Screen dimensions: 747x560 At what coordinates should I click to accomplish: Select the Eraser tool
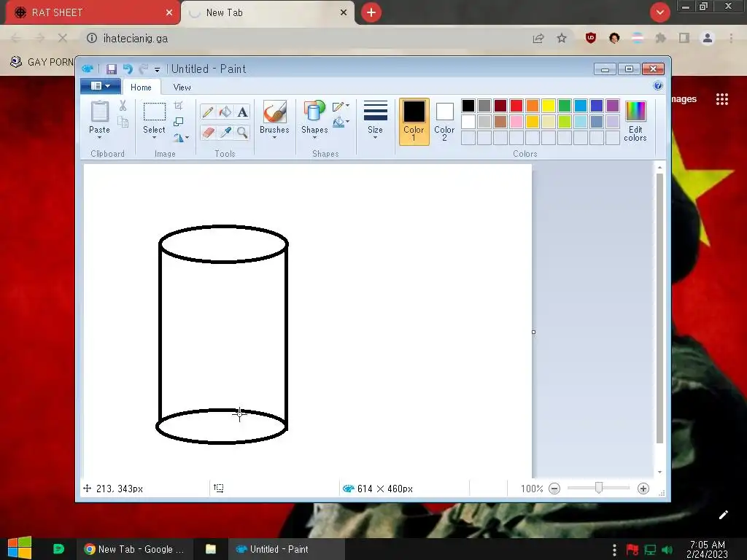tap(208, 132)
